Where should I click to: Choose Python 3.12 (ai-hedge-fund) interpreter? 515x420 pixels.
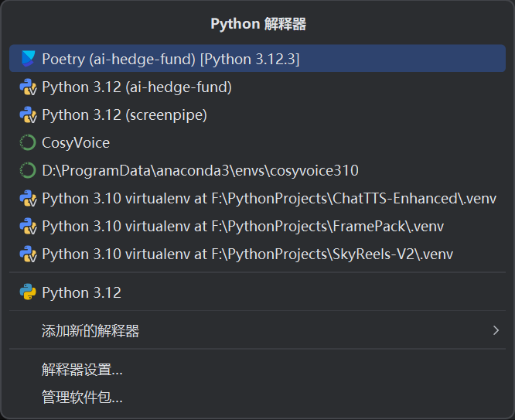257,87
